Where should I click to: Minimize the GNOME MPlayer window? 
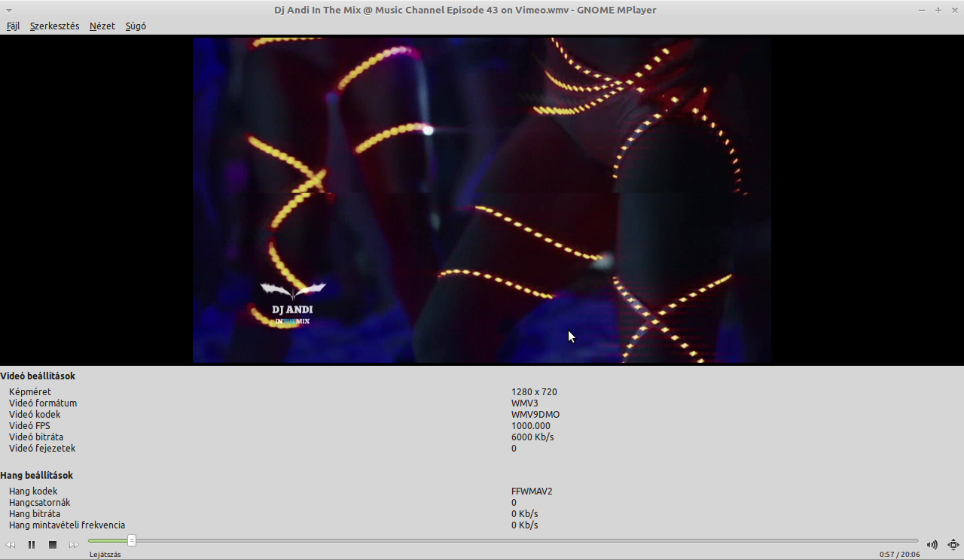pyautogui.click(x=922, y=10)
